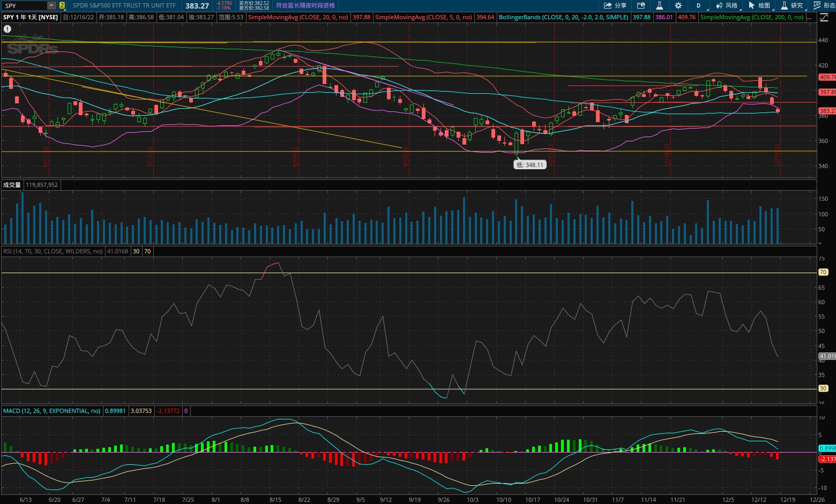This screenshot has height=504, width=836.
Task: Click the chart scale curve icon below patterns
Action: tap(823, 17)
